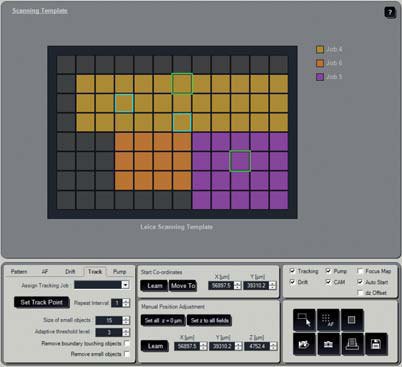Click the purple Job 5 legend swatch
This screenshot has height=367, width=402.
point(320,77)
